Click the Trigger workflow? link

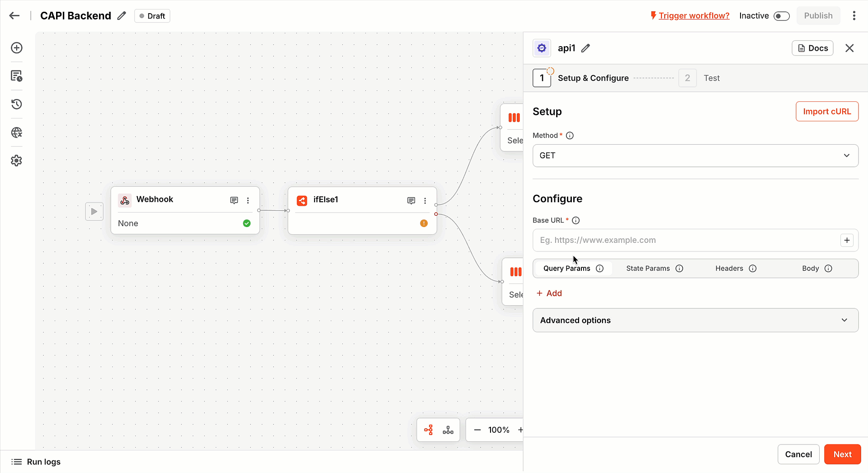tap(693, 16)
